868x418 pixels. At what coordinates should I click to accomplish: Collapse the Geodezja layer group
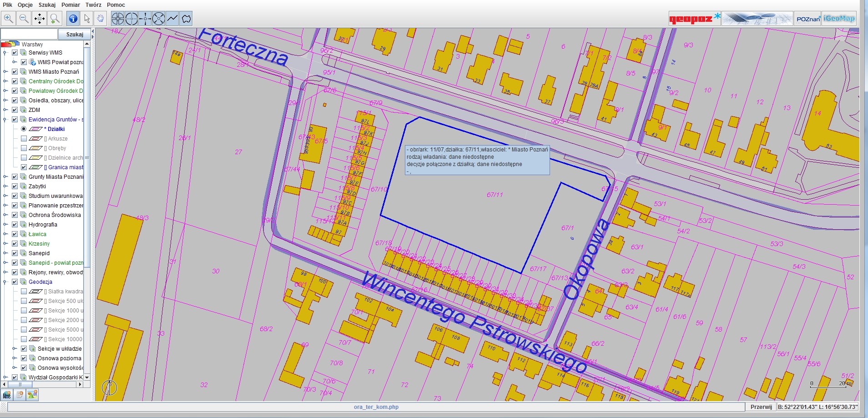[5, 282]
